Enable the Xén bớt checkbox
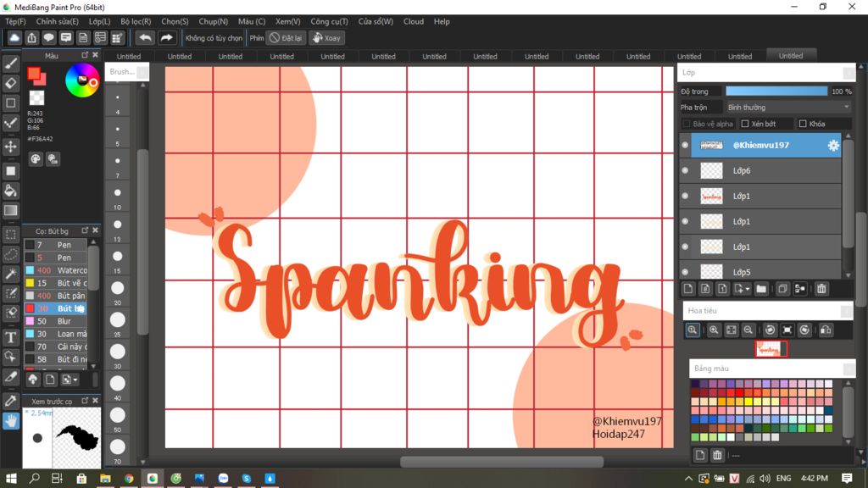Image resolution: width=868 pixels, height=488 pixels. tap(745, 124)
